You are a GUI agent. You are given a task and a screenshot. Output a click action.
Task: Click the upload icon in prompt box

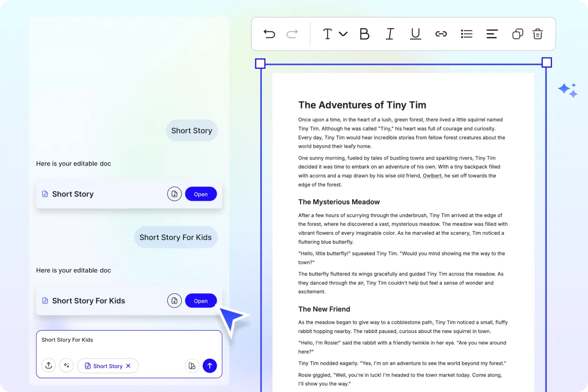coord(49,366)
